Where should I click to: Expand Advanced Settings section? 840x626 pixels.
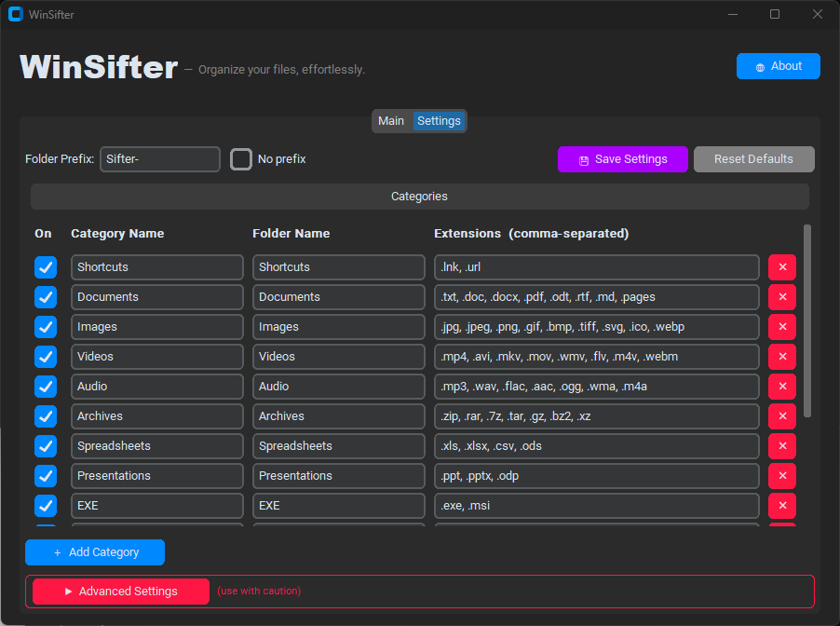click(120, 592)
